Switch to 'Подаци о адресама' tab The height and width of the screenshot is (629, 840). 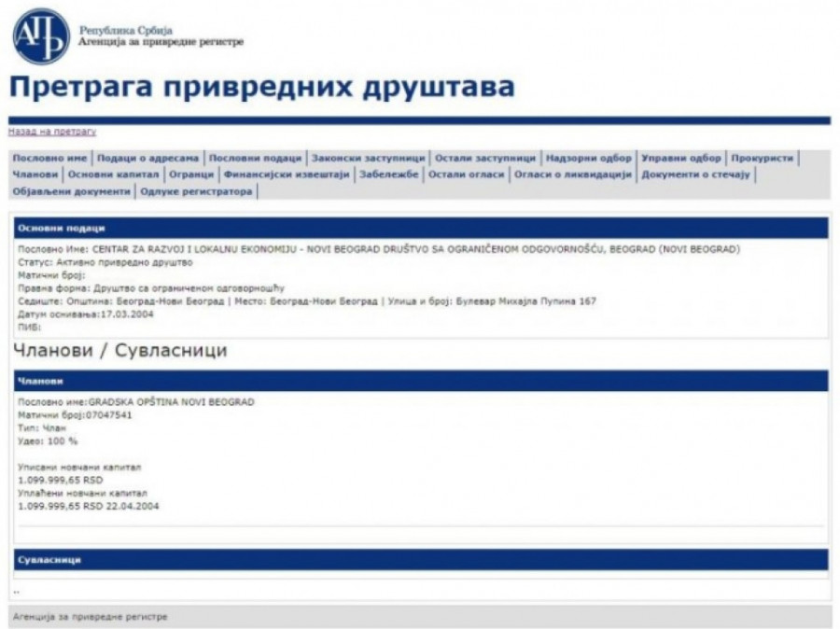click(148, 158)
